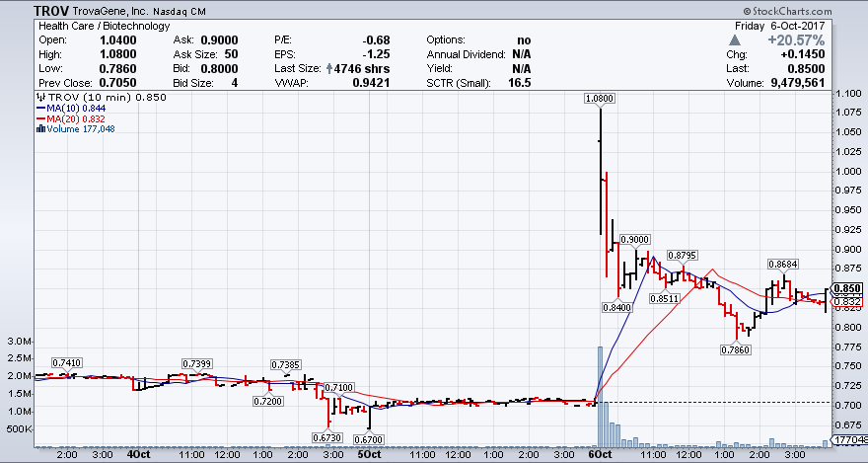The width and height of the screenshot is (868, 463).
Task: Select the 0.7860 low price callout
Action: point(736,348)
